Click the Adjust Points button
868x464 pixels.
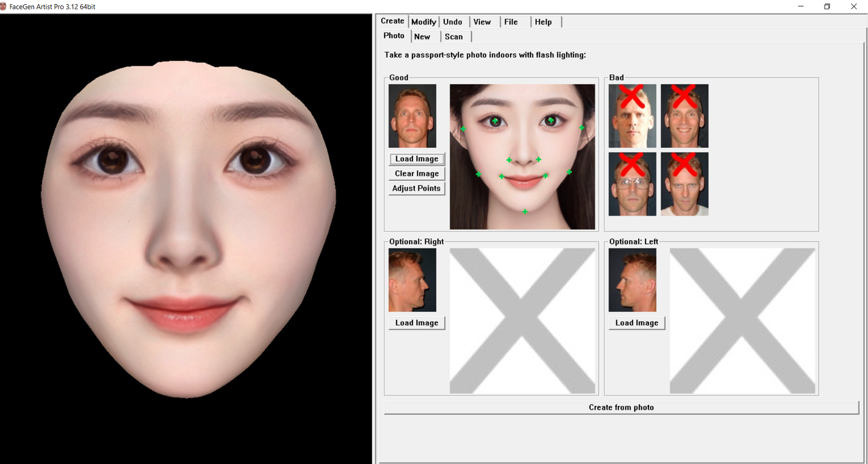(417, 189)
